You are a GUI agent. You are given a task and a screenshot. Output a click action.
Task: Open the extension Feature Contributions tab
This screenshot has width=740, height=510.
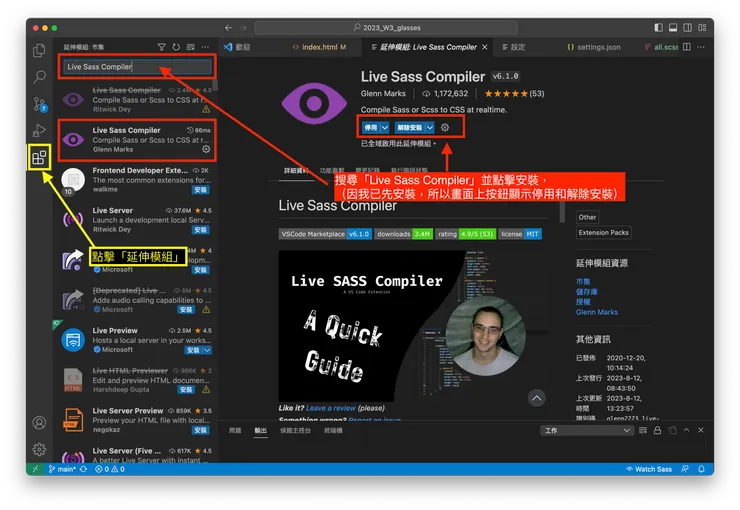point(332,170)
